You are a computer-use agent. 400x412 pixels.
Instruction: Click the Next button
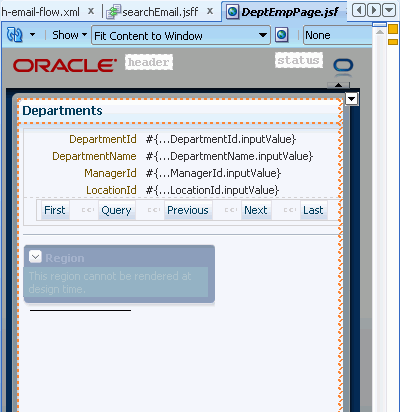pyautogui.click(x=256, y=210)
